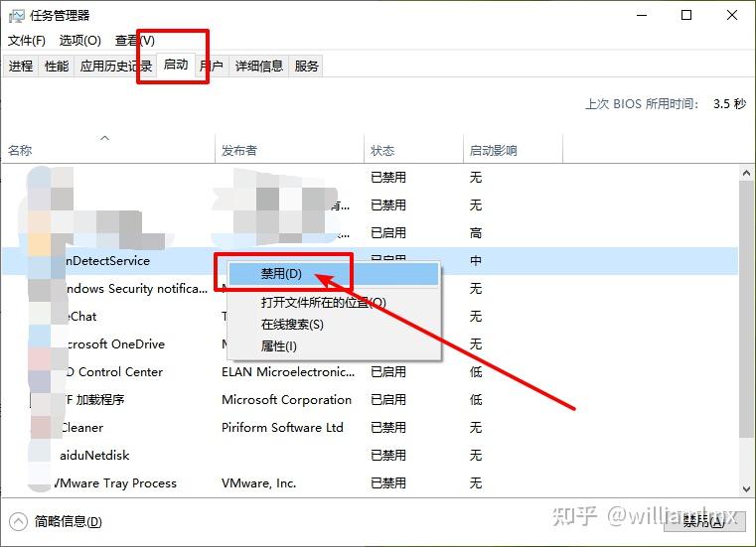Image resolution: width=756 pixels, height=547 pixels.
Task: Sort the list by 启动影响 column header
Action: click(x=513, y=150)
